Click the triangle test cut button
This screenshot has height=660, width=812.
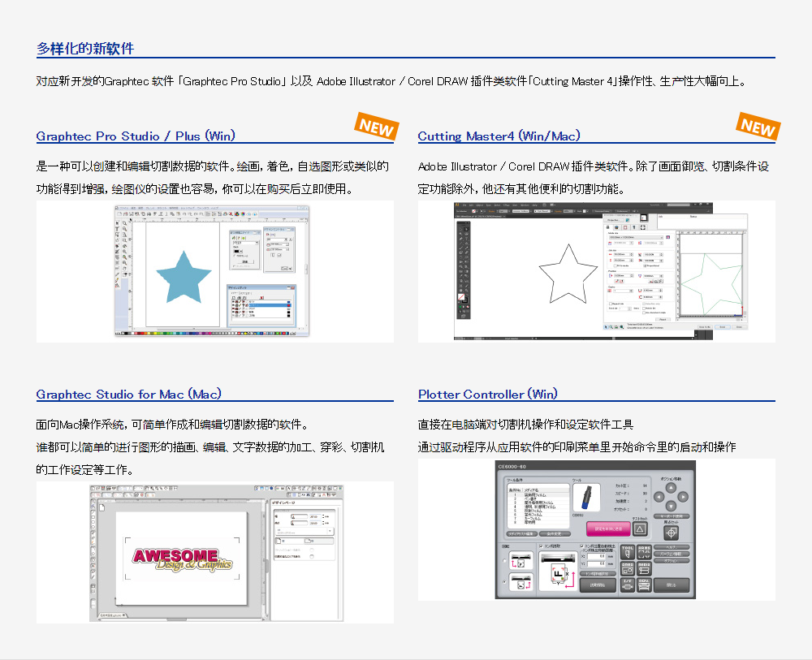point(640,529)
